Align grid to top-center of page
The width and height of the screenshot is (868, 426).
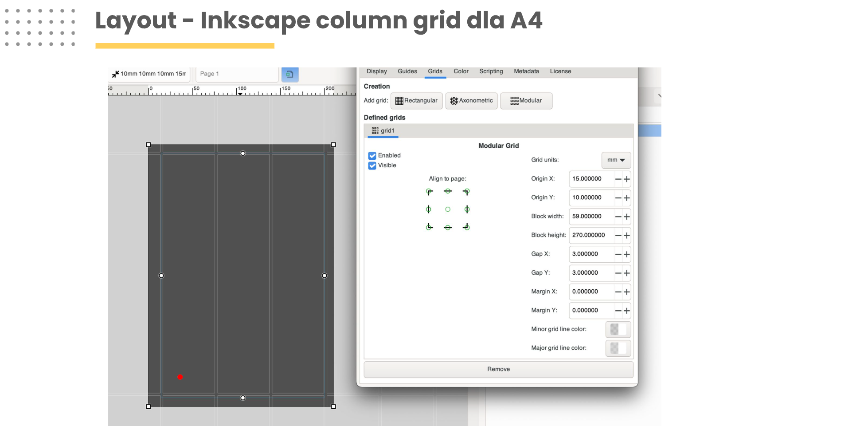point(448,191)
